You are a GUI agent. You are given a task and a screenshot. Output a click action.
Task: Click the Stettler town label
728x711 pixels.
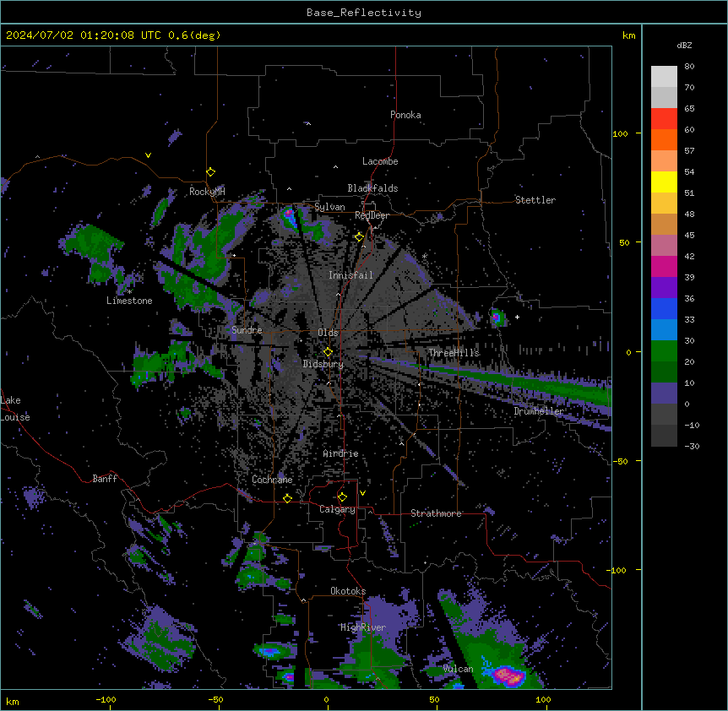[x=535, y=200]
